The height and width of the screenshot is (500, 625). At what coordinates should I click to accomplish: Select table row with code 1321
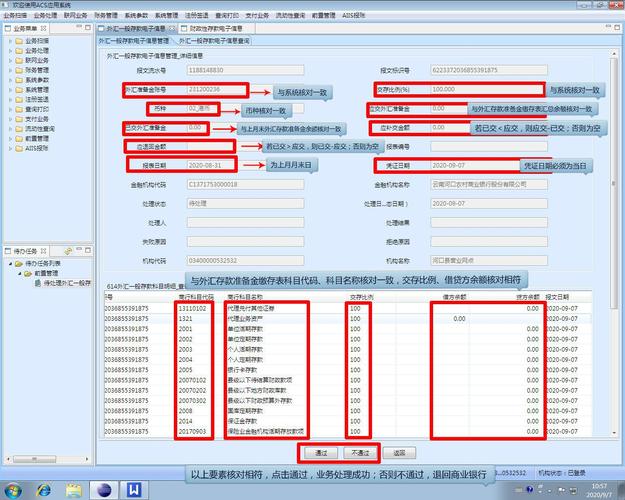(x=348, y=319)
